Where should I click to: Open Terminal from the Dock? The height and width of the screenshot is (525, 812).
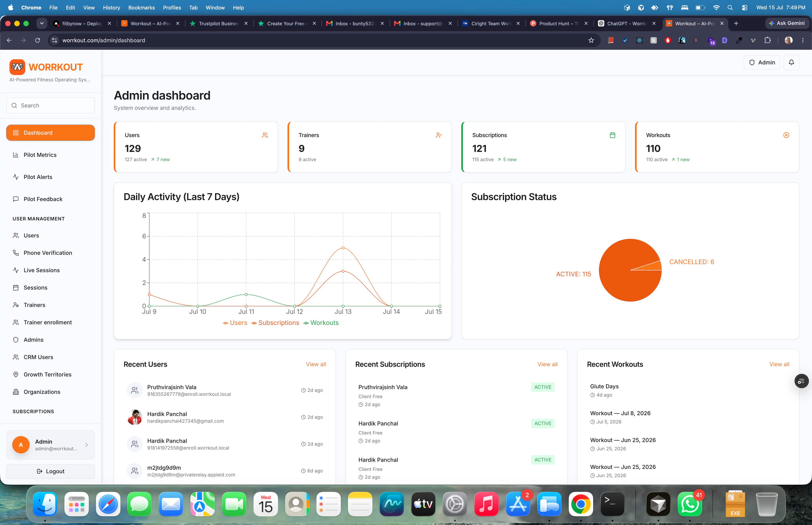pyautogui.click(x=612, y=504)
